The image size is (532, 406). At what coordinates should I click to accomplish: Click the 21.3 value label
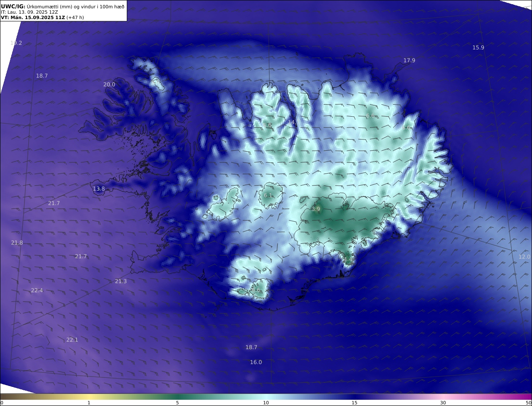click(121, 281)
